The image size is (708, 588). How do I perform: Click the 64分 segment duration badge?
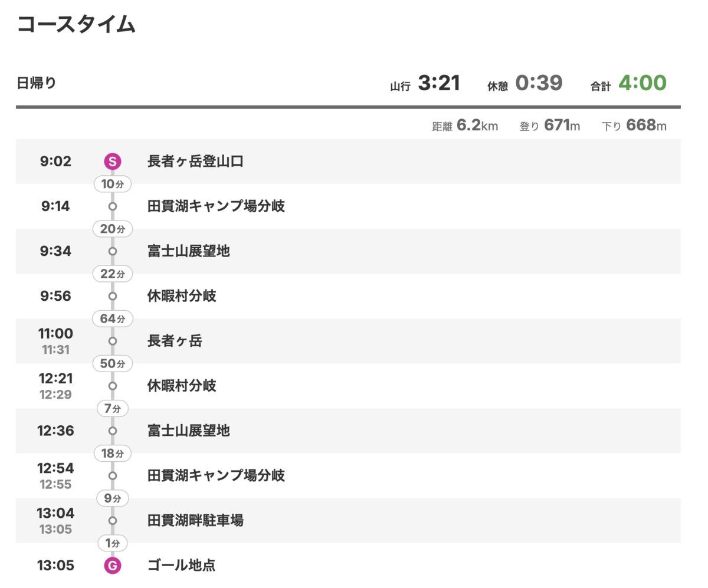click(112, 319)
